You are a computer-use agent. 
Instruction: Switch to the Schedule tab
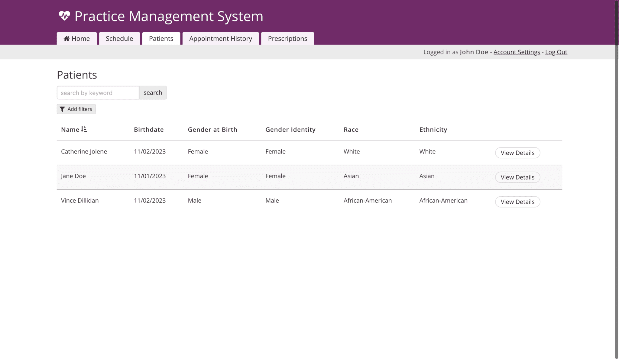pyautogui.click(x=119, y=38)
